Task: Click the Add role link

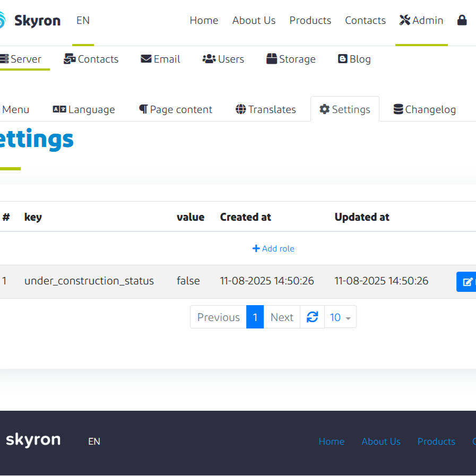Action: [273, 248]
